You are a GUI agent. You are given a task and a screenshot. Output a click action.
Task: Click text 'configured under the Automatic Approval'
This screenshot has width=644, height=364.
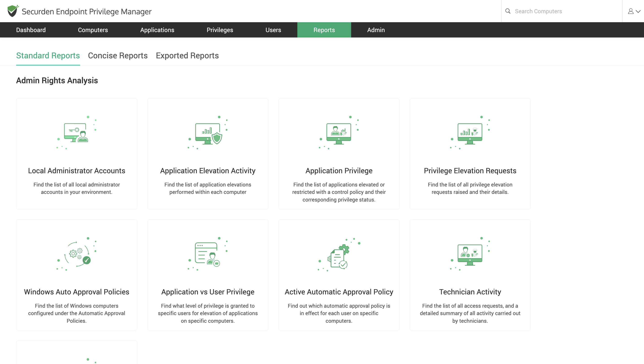(76, 313)
